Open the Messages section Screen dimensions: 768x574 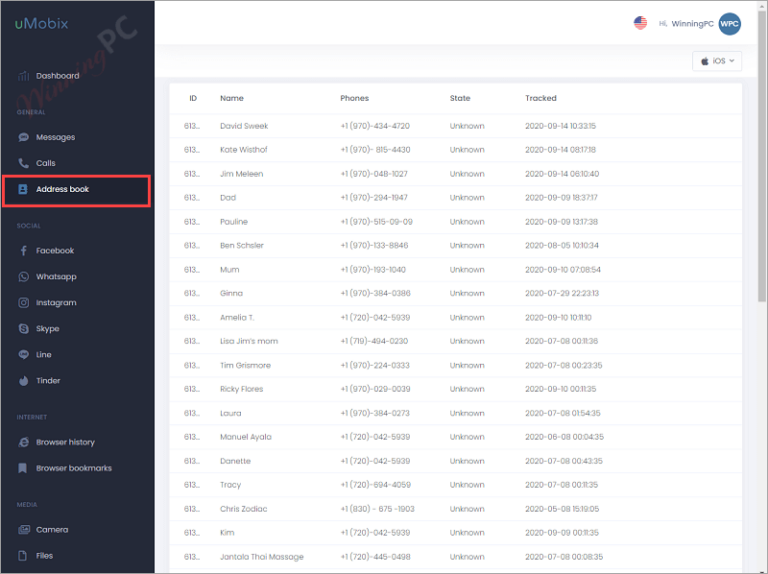(55, 137)
